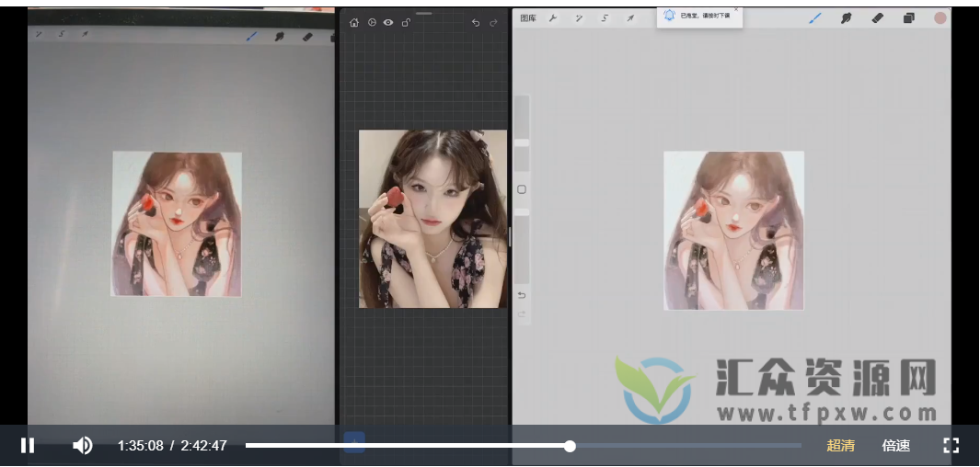The width and height of the screenshot is (980, 467).
Task: Enter fullscreen video mode
Action: click(951, 446)
